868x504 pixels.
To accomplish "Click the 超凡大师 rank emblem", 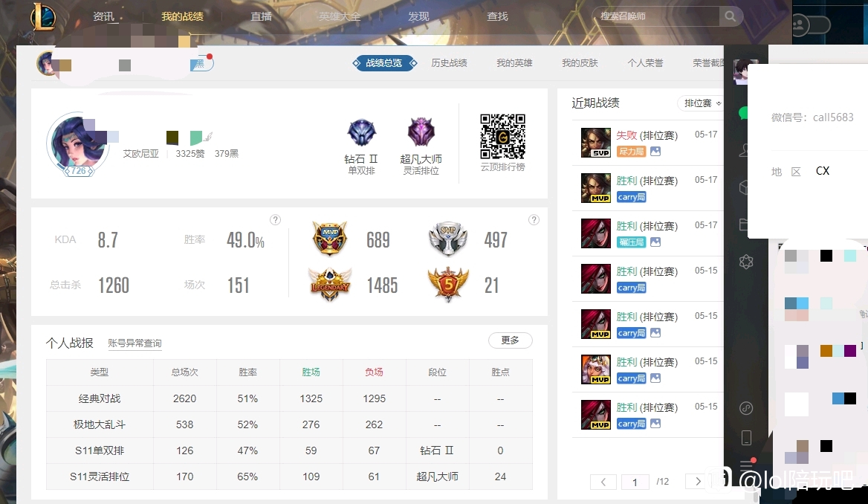I will click(421, 132).
